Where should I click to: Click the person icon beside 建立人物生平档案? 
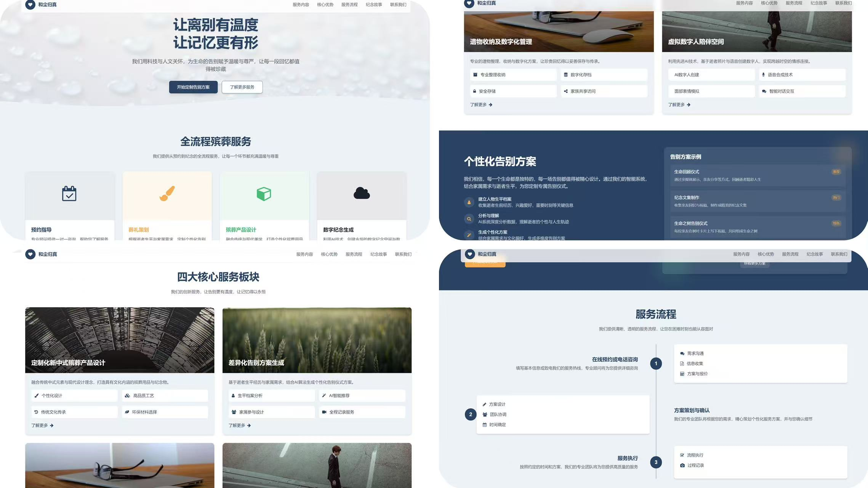pyautogui.click(x=469, y=202)
